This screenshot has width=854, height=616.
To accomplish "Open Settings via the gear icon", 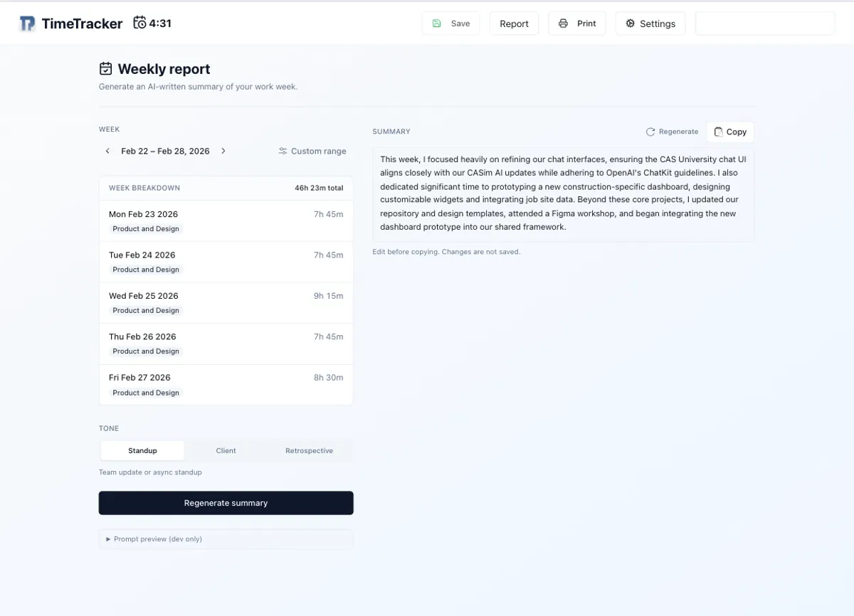I will point(631,23).
